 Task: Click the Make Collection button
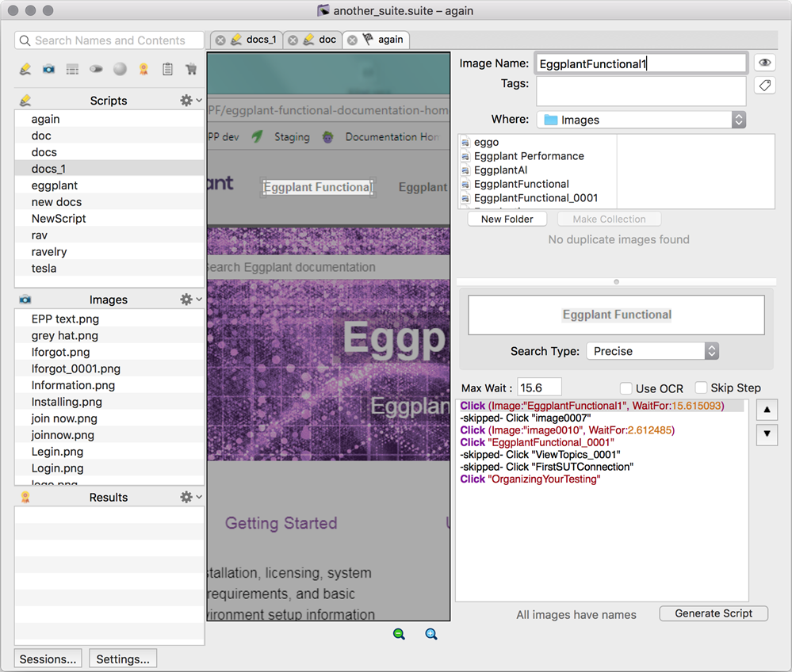click(609, 220)
